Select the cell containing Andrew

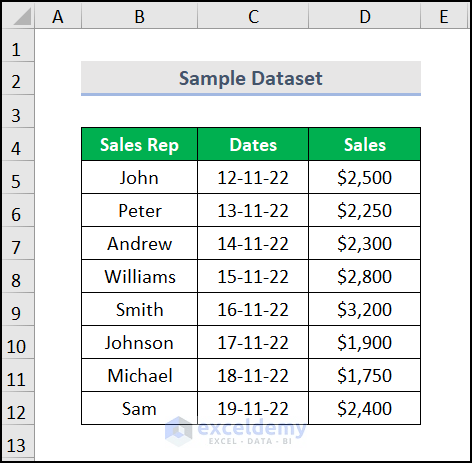[139, 243]
